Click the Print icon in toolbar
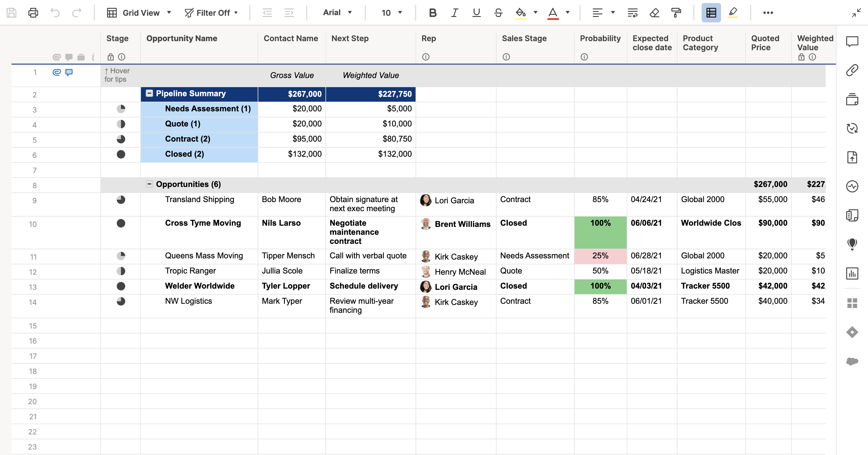Image resolution: width=868 pixels, height=455 pixels. pyautogui.click(x=33, y=13)
